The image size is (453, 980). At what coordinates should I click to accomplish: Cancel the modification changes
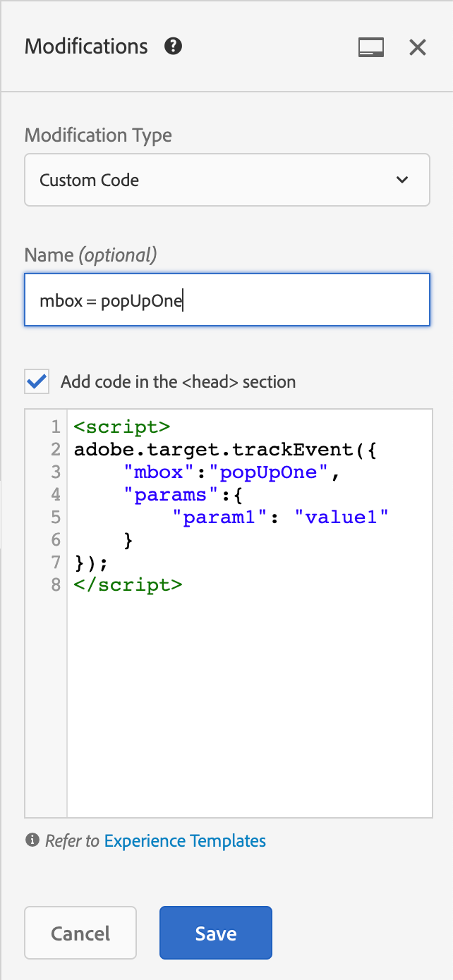click(80, 932)
